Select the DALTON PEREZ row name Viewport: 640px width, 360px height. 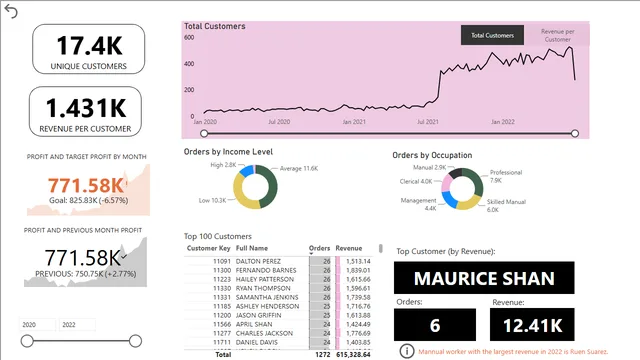point(258,261)
